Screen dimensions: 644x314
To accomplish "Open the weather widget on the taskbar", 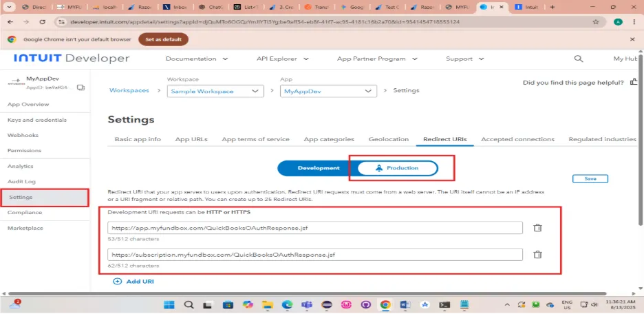I will (x=14, y=304).
